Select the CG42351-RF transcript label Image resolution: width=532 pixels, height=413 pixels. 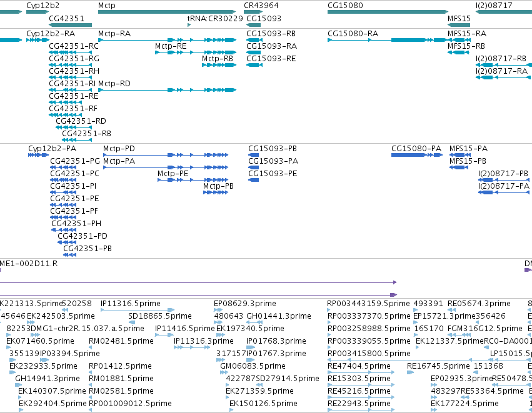[73, 109]
